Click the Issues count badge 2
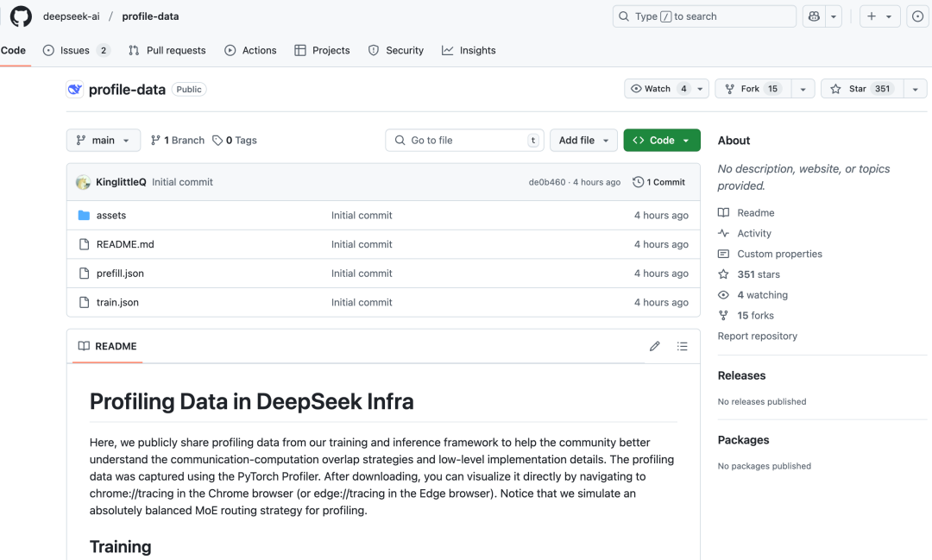The height and width of the screenshot is (560, 932). [104, 51]
